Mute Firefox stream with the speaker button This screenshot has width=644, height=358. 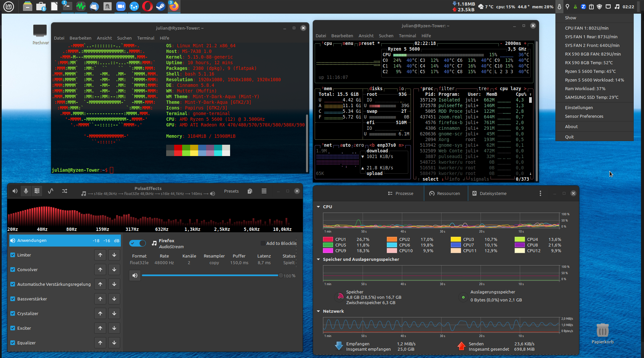point(135,275)
